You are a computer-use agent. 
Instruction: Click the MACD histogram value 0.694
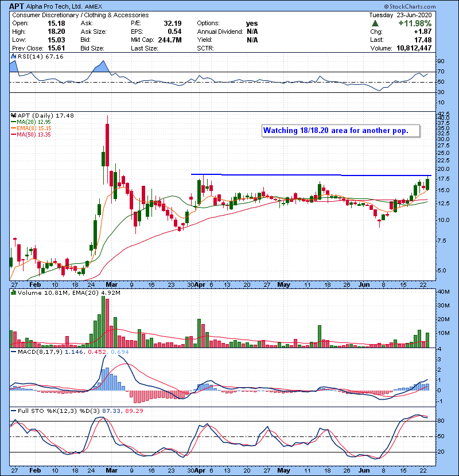click(120, 352)
